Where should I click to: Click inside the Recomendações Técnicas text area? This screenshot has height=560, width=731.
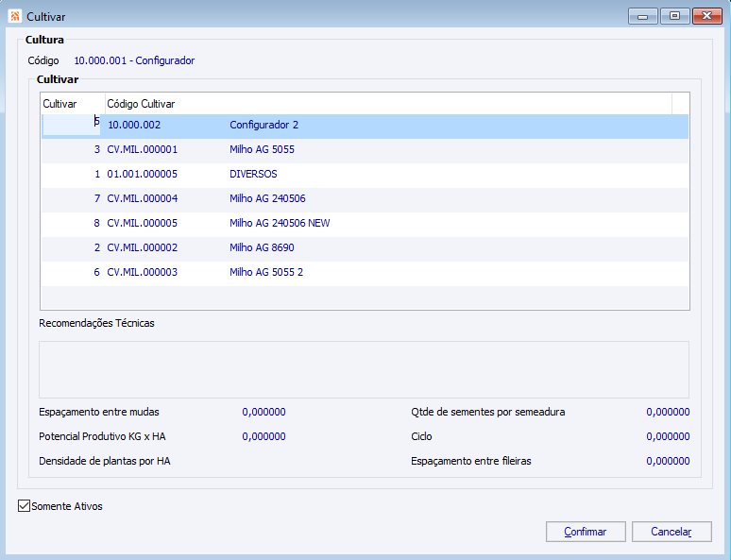(x=364, y=369)
